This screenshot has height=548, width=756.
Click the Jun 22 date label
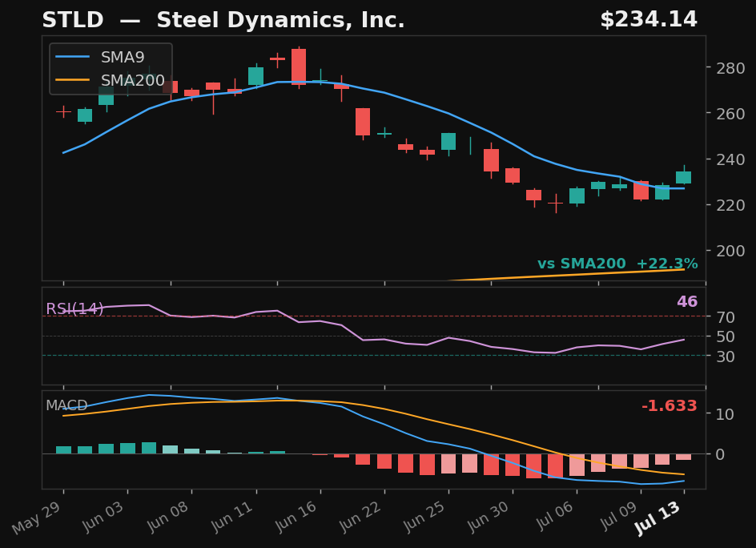click(360, 517)
